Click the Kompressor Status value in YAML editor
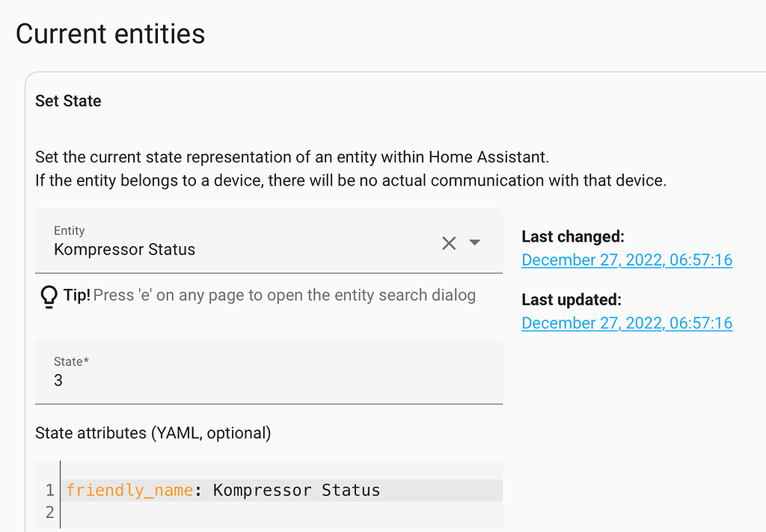 296,491
